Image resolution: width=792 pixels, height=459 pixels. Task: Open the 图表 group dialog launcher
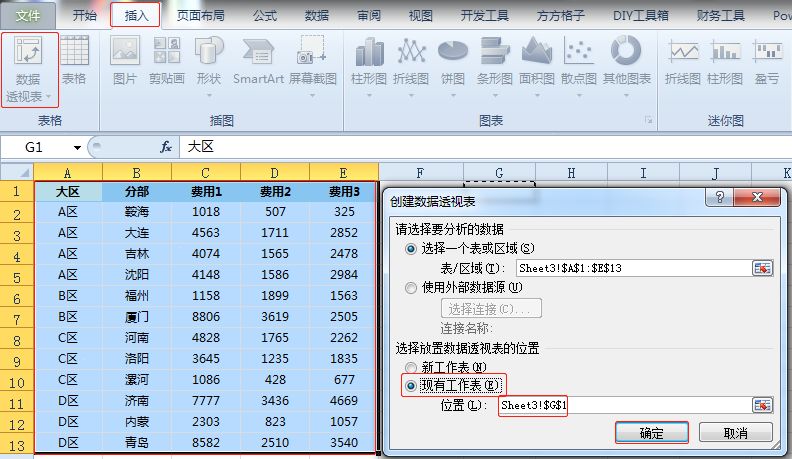coord(649,120)
